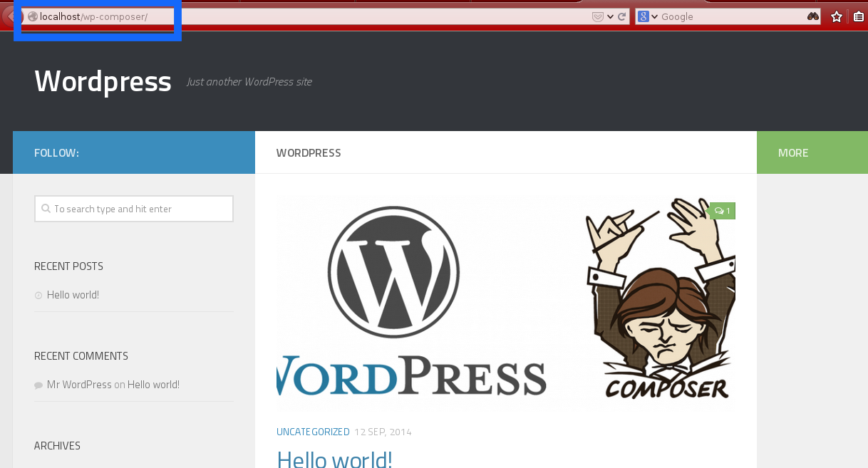
Task: Click the binoculars search go icon
Action: coord(813,16)
